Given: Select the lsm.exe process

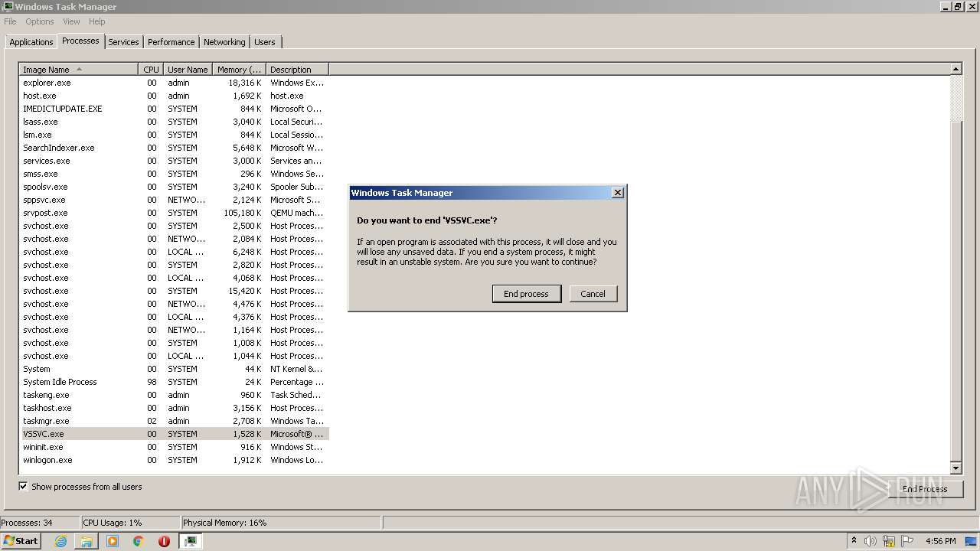Looking at the screenshot, I should 175,135.
